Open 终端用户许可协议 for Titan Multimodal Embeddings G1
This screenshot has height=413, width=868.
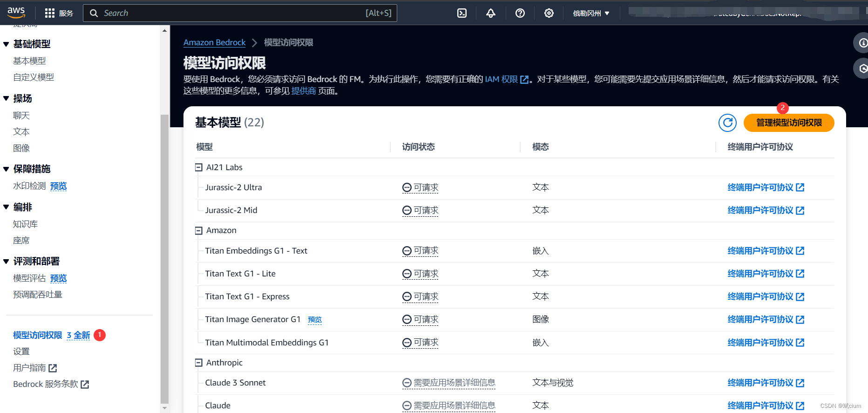[x=766, y=343]
